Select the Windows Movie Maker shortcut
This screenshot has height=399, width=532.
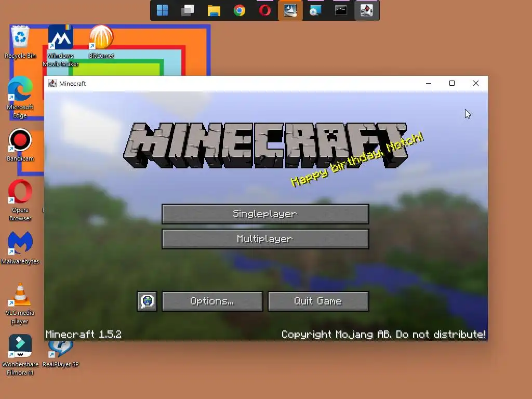[x=60, y=46]
